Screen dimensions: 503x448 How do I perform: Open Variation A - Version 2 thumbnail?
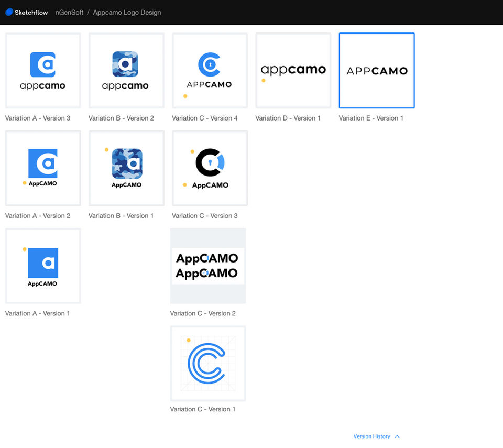43,168
